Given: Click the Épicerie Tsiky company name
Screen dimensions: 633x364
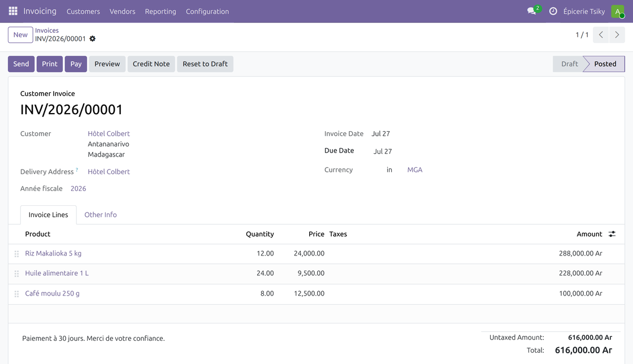Looking at the screenshot, I should 584,11.
